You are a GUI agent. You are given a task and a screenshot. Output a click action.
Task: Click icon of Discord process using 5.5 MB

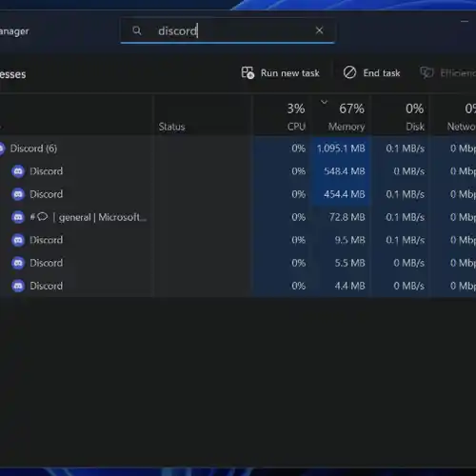[x=18, y=263]
